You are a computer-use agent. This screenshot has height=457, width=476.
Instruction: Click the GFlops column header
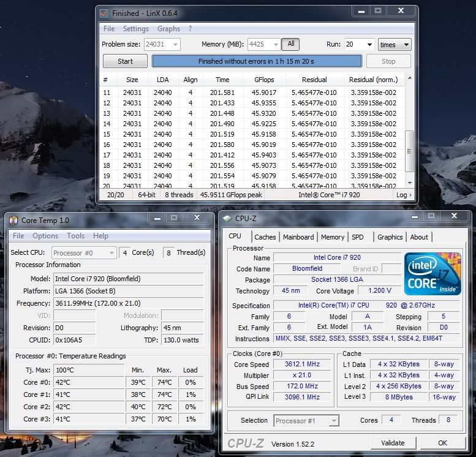pos(264,80)
